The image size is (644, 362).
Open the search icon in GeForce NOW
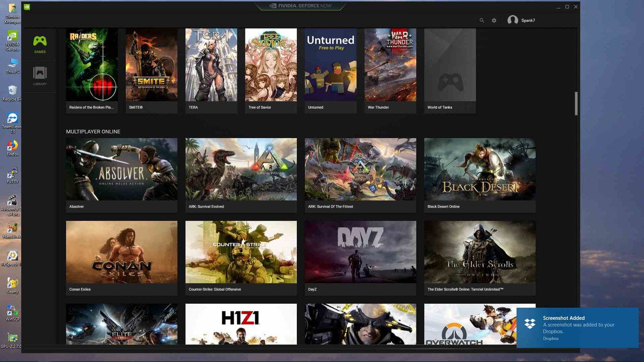pos(481,21)
